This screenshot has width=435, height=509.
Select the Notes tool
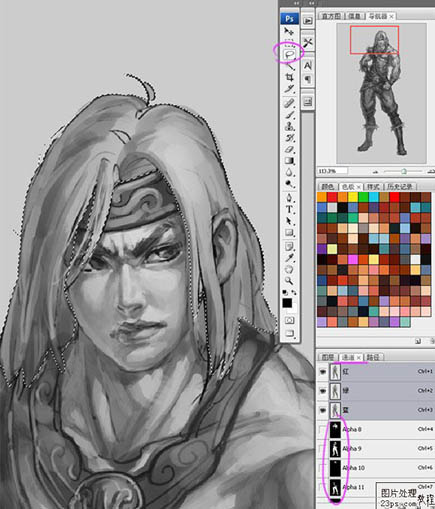[289, 247]
